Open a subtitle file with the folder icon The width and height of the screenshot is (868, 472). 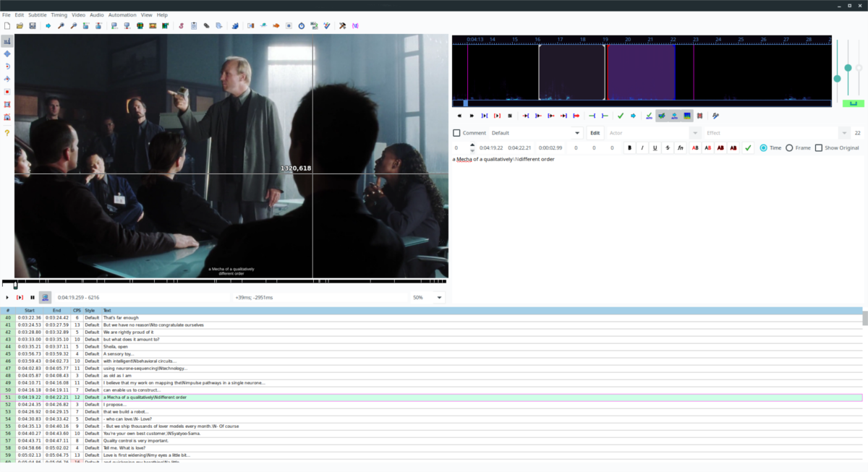click(x=20, y=26)
